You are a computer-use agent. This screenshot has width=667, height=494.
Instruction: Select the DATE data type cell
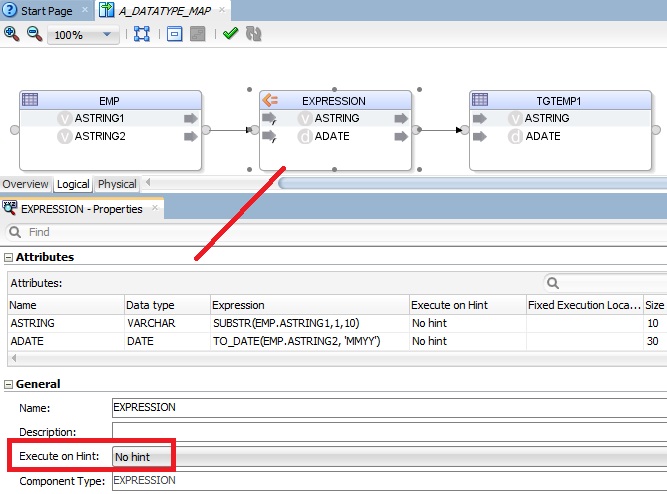167,341
